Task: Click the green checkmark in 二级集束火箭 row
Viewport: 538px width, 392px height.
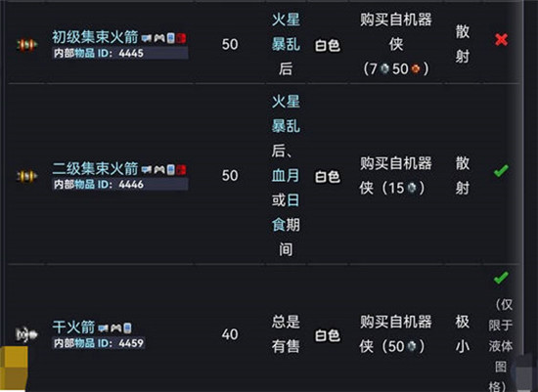Action: [x=501, y=171]
